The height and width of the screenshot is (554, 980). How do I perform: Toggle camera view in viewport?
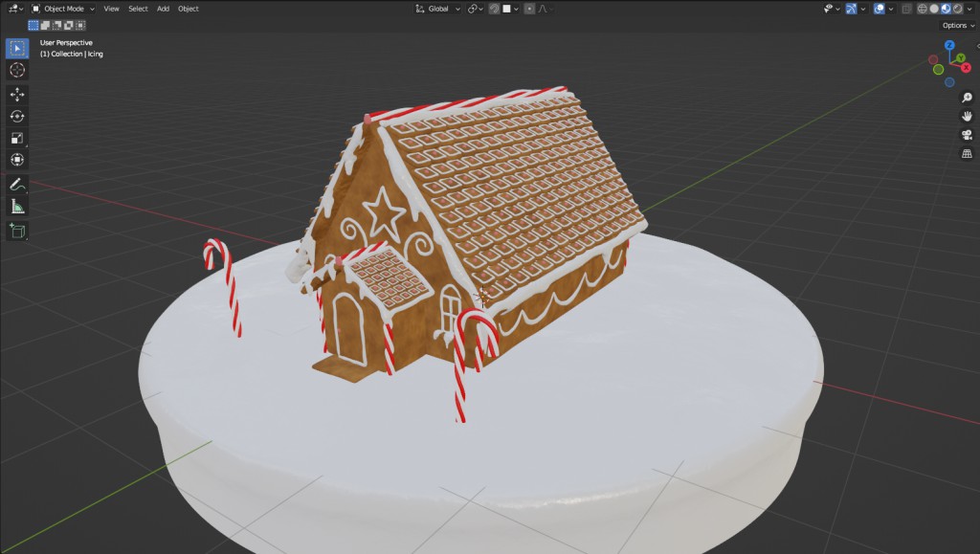coord(966,134)
